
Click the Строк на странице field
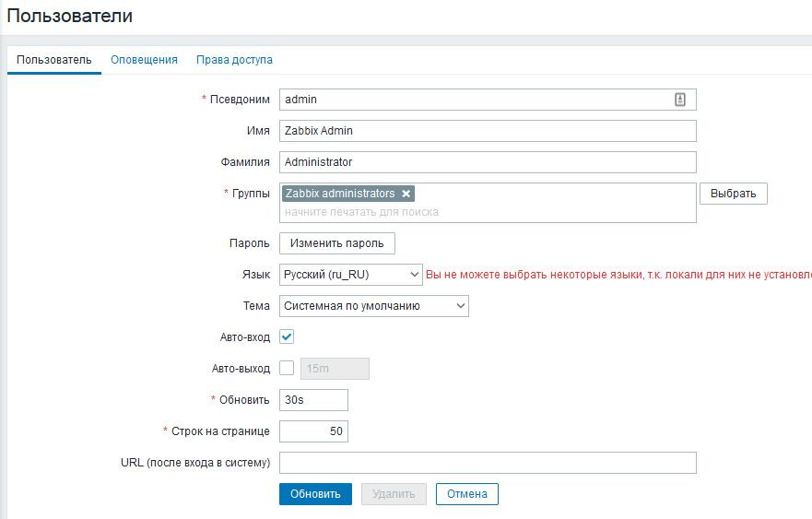point(313,431)
